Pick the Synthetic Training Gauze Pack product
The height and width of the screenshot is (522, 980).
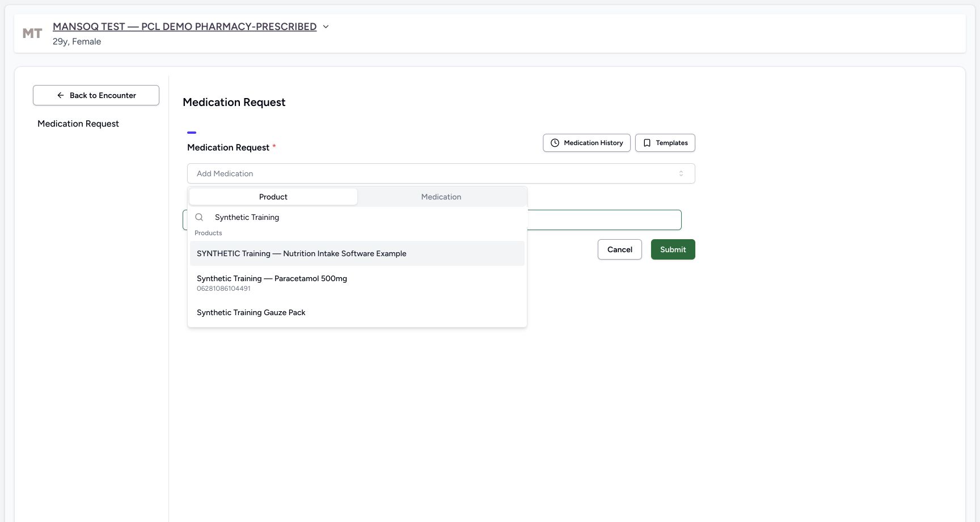357,312
